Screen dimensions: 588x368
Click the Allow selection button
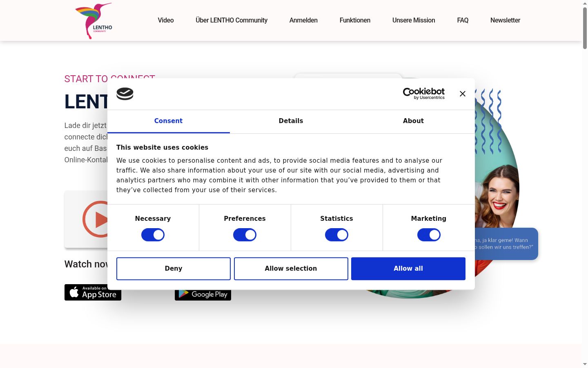291,269
